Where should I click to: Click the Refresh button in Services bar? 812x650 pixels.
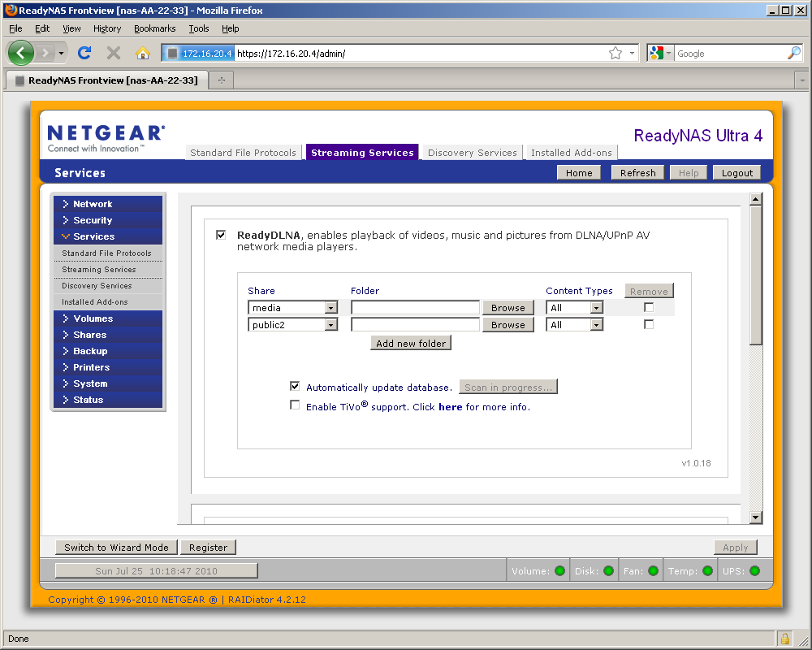pos(637,172)
